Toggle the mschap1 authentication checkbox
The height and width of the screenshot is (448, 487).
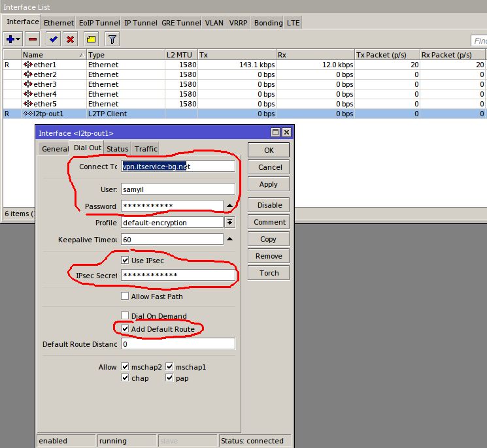point(169,367)
